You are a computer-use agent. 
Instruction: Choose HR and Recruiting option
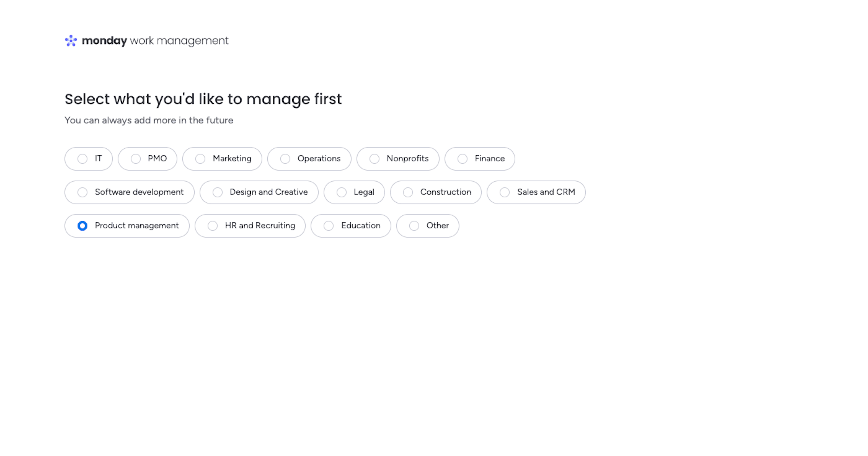[213, 226]
